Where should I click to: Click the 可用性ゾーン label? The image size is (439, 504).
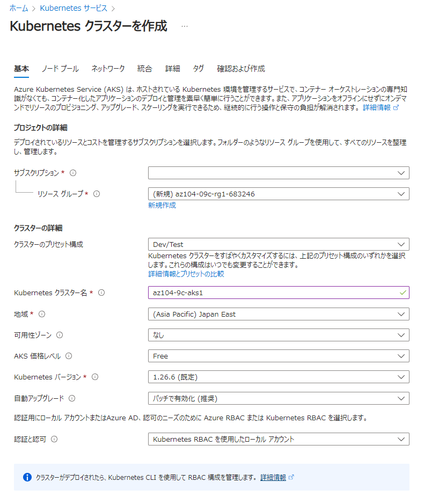[x=33, y=335]
